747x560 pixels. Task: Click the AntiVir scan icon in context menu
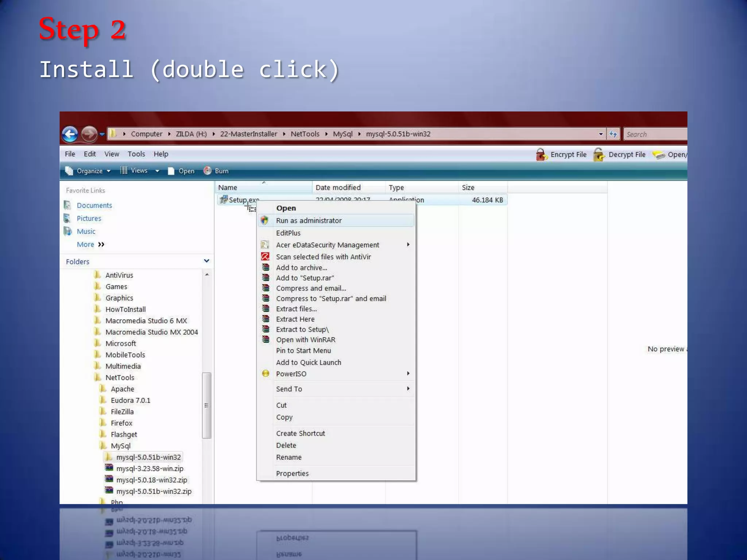click(265, 256)
